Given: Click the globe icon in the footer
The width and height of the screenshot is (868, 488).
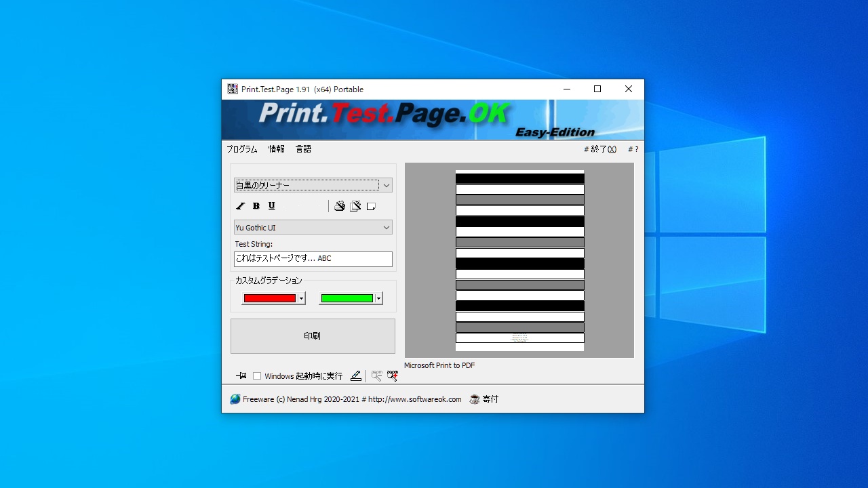Looking at the screenshot, I should pyautogui.click(x=235, y=399).
